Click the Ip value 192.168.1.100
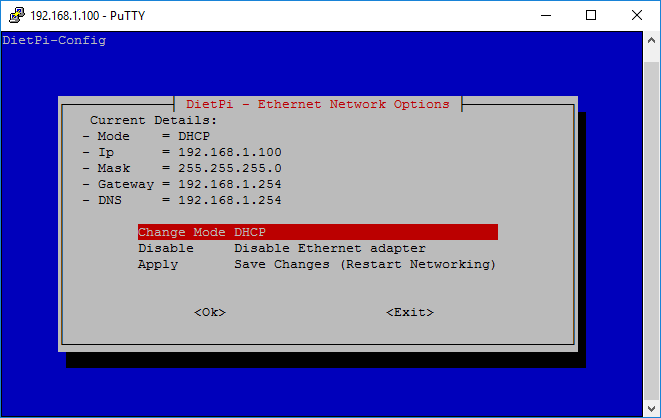The width and height of the screenshot is (661, 418). (x=230, y=152)
